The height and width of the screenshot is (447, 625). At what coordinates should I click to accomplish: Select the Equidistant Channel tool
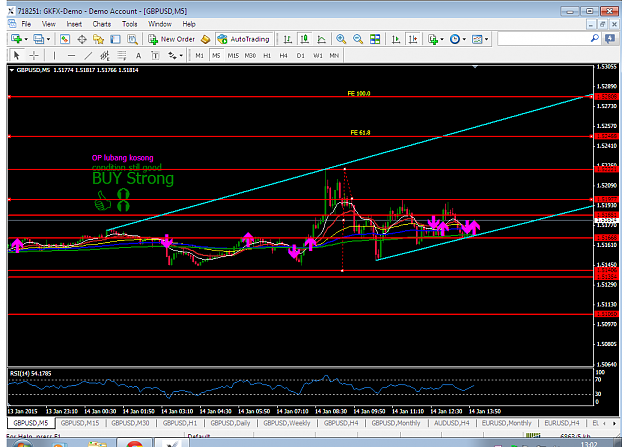tap(105, 55)
